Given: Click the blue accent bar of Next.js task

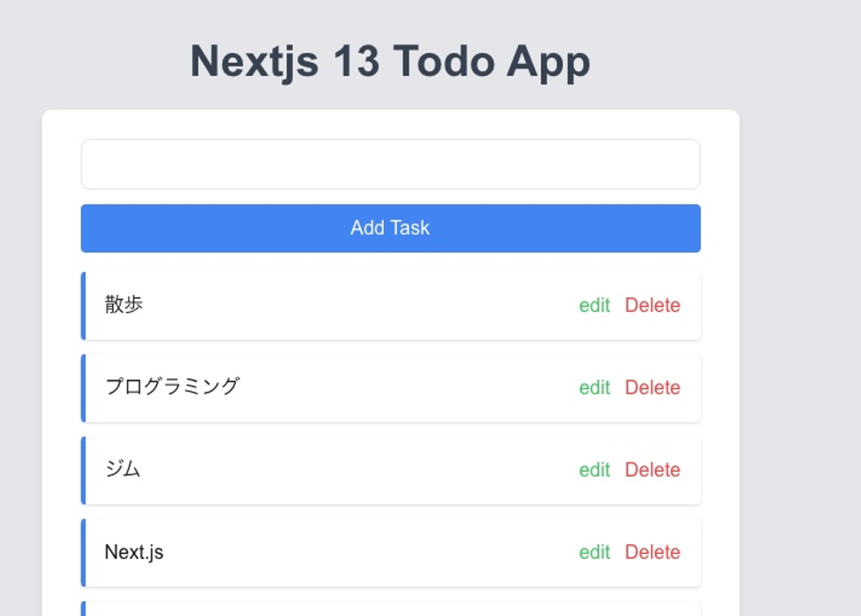Looking at the screenshot, I should point(84,553).
